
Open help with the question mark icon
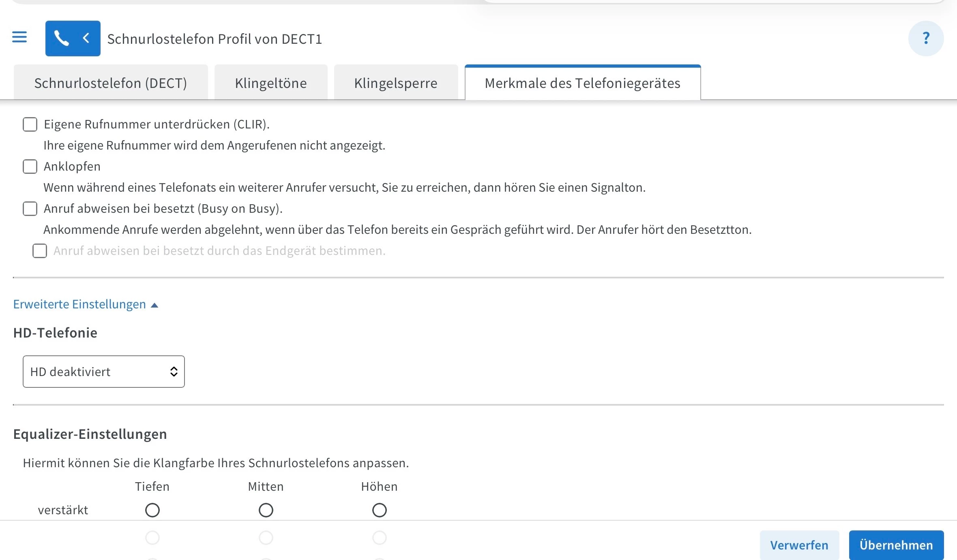(x=926, y=38)
